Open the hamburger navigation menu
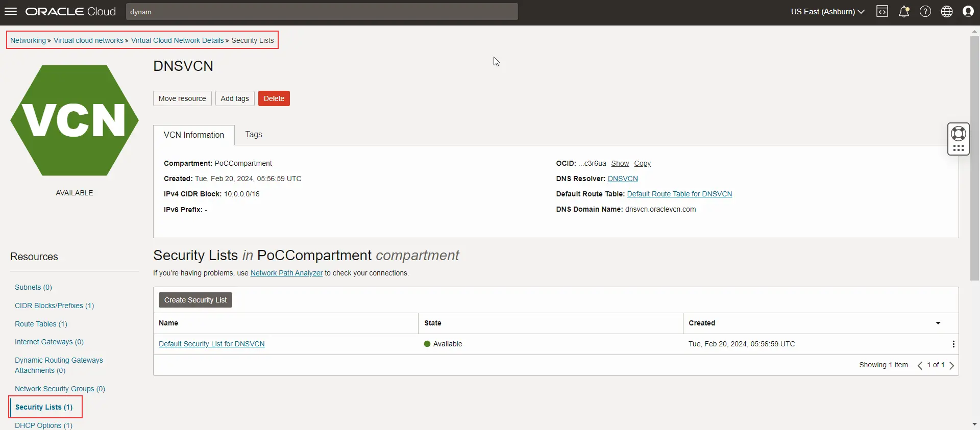 pos(11,11)
